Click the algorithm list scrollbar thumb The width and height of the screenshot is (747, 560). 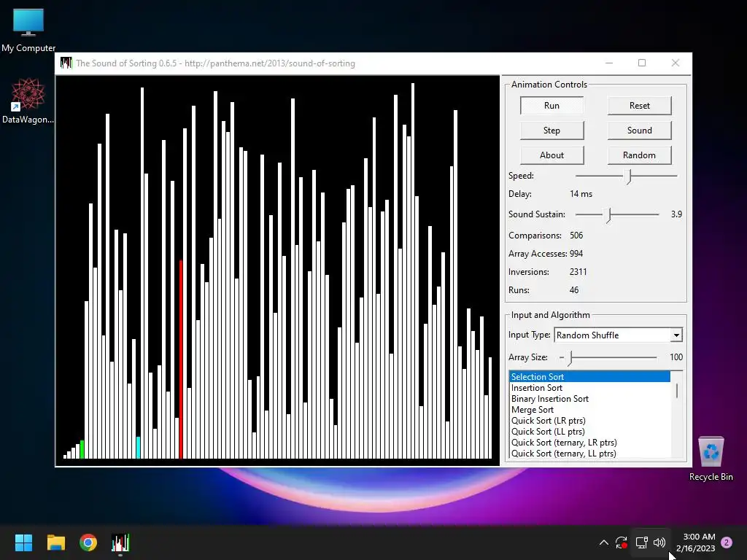[677, 391]
